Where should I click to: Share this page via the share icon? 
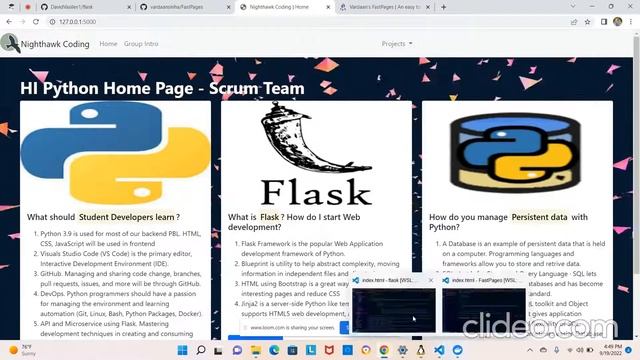(574, 22)
